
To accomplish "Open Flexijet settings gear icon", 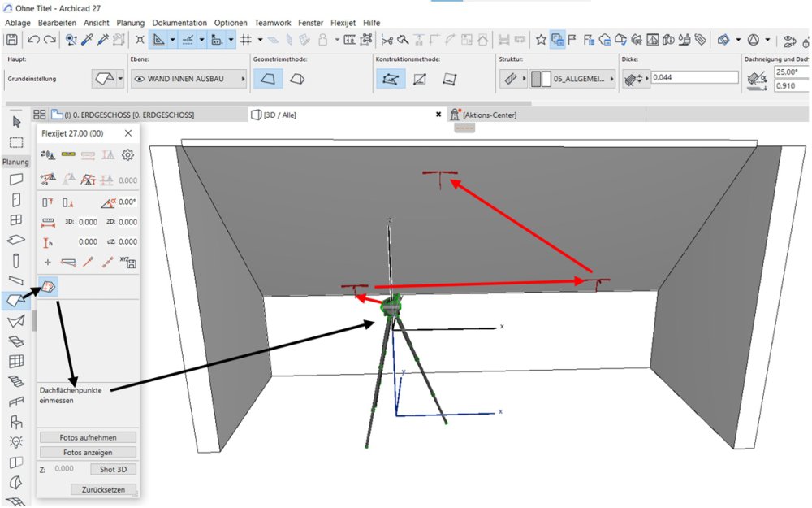I will (x=127, y=154).
